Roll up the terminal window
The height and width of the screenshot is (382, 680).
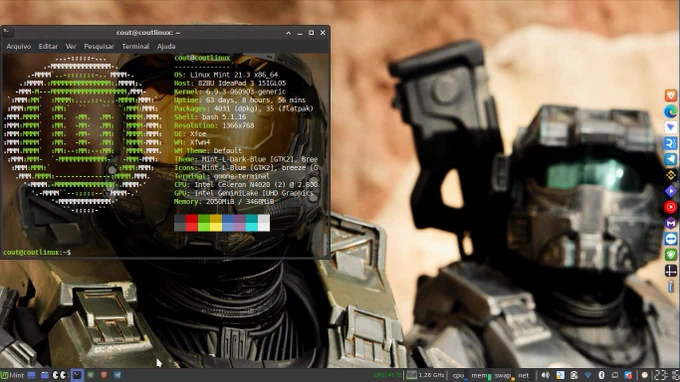click(x=288, y=33)
